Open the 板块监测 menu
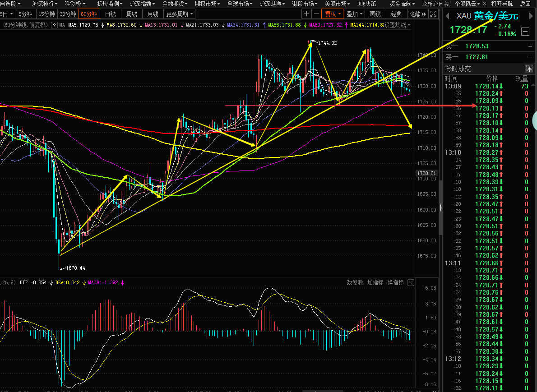The image size is (537, 392). pyautogui.click(x=110, y=4)
